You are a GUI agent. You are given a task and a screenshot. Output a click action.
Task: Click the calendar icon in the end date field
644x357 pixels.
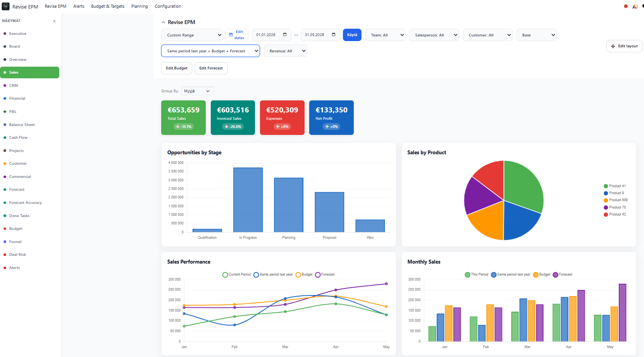[334, 34]
